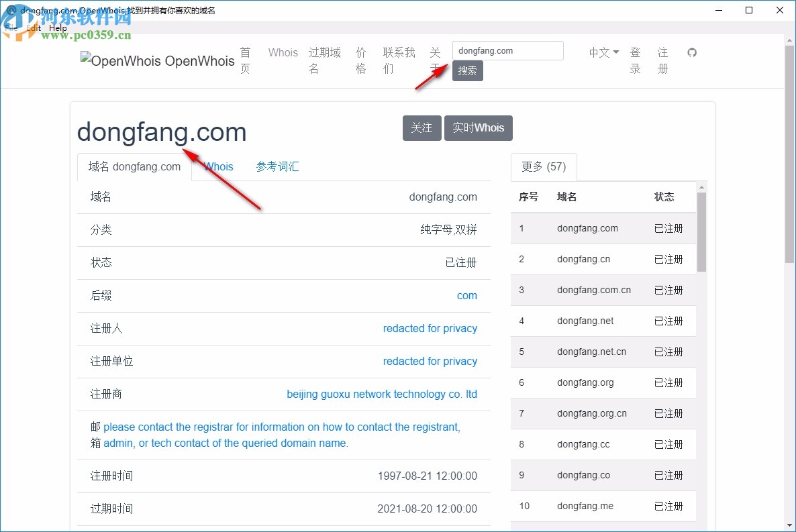The width and height of the screenshot is (796, 532).
Task: Select dongfang.com row in domain list
Action: tap(603, 229)
